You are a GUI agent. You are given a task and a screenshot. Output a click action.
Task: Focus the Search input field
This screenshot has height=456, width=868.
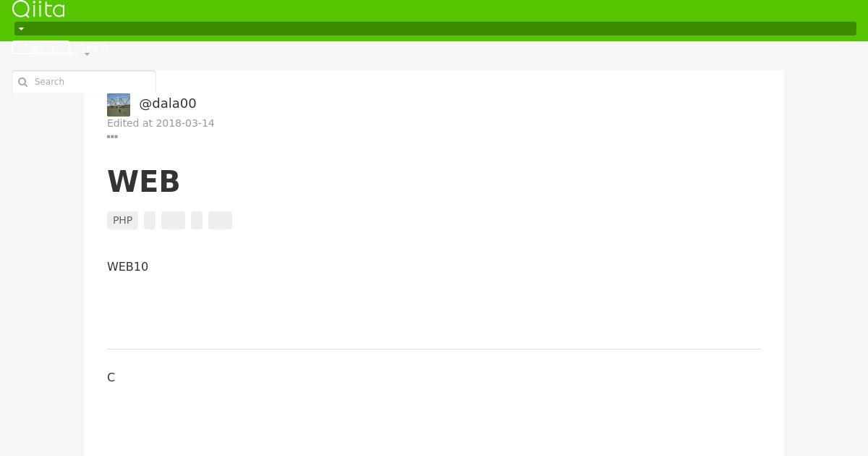(x=84, y=82)
